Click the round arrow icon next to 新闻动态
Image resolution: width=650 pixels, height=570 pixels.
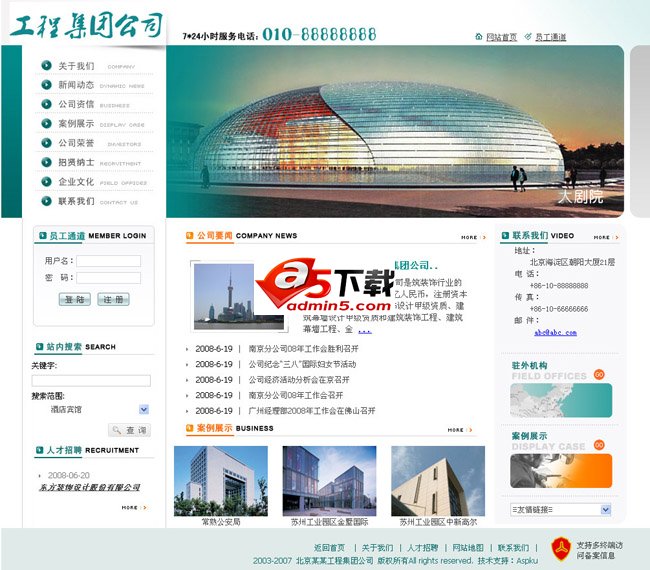pyautogui.click(x=46, y=85)
